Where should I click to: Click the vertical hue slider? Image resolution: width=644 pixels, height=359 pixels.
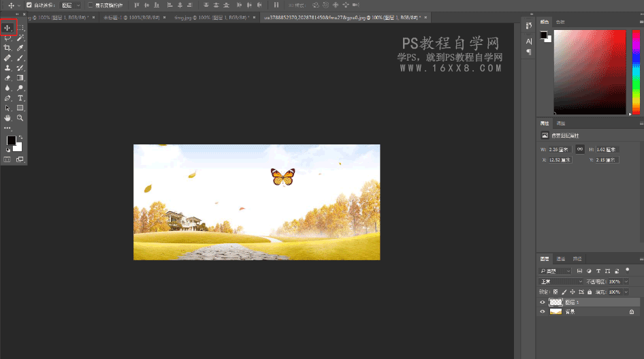click(636, 72)
